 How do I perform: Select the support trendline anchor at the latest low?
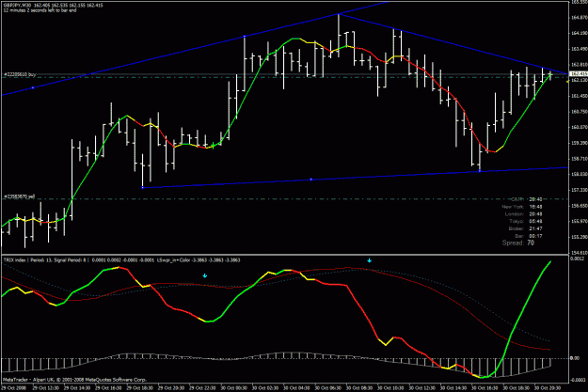[x=480, y=171]
